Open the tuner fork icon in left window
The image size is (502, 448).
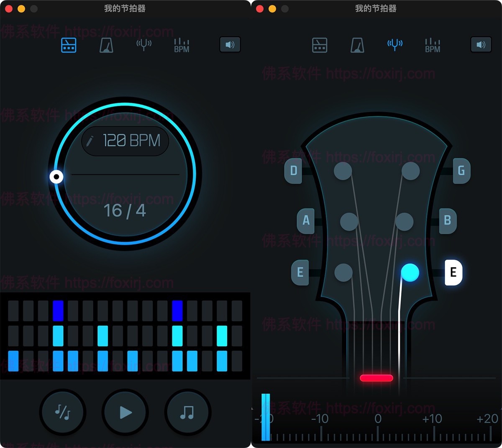click(x=144, y=45)
